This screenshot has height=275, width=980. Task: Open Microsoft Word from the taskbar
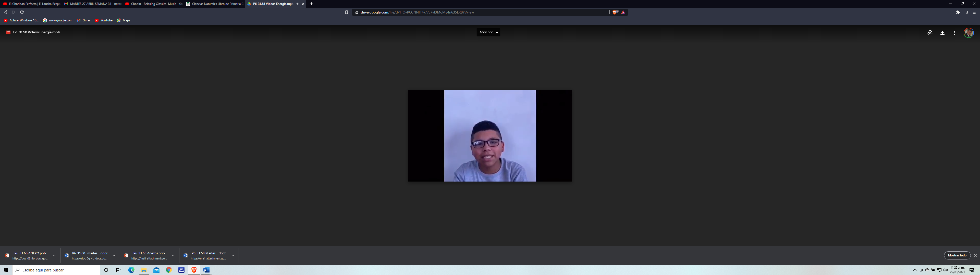pos(206,270)
